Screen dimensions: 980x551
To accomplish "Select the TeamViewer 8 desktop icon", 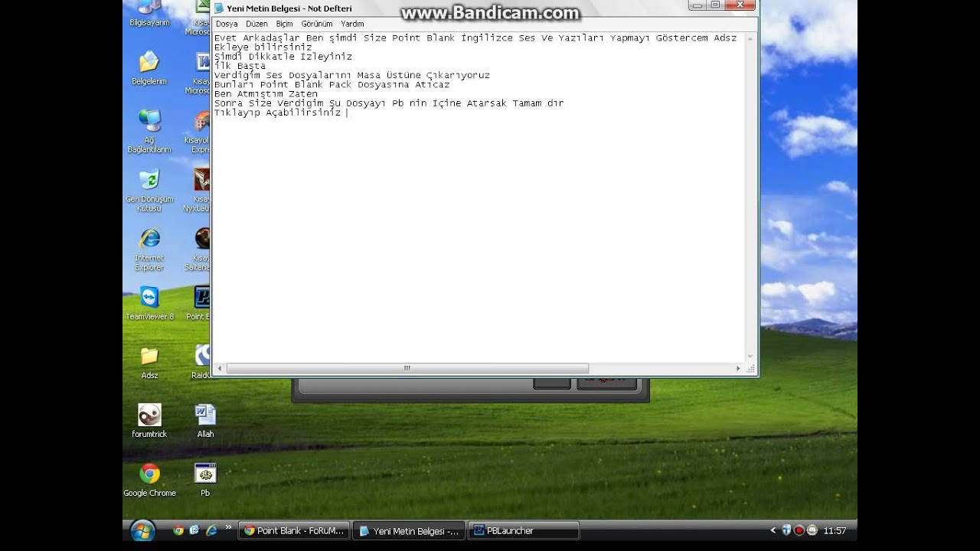I will 149,303.
